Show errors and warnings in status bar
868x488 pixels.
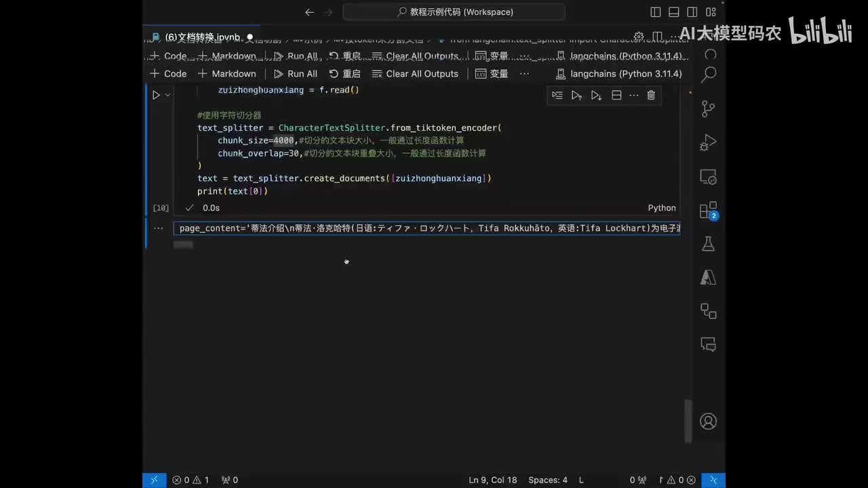tap(191, 480)
